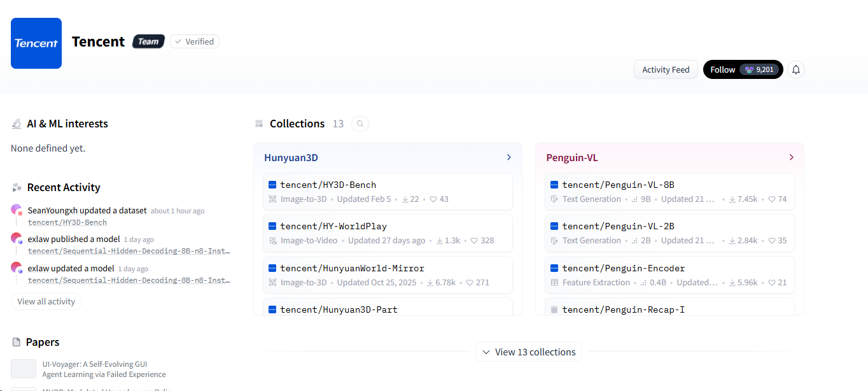Click the dataset icon beside tencent/Penguin-Recap-I
Viewport: 868px width, 391px height.
[x=554, y=309]
